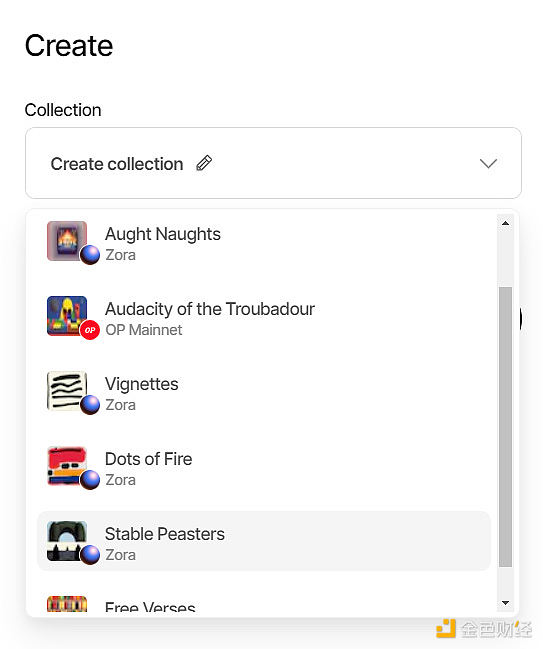This screenshot has width=543, height=649.
Task: Click the Zora orb badge on Dots of Fire
Action: (90, 480)
